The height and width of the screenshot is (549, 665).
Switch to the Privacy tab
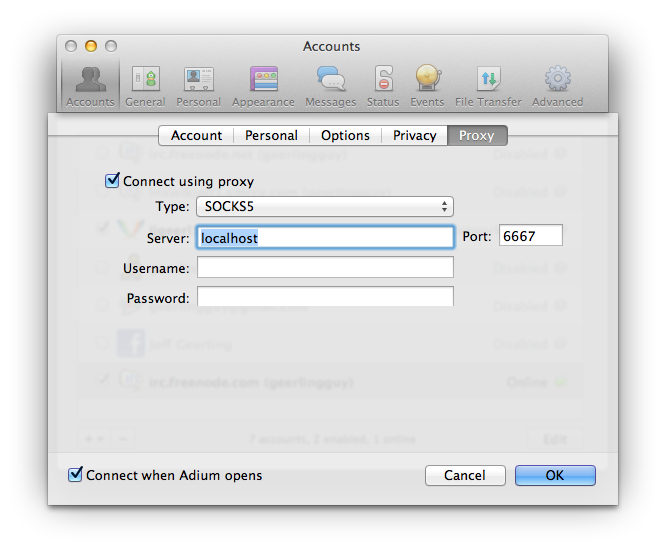(414, 135)
